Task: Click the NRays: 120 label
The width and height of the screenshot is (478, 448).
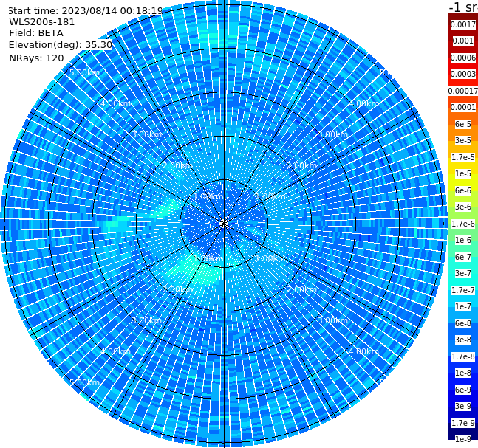Action: (x=36, y=58)
